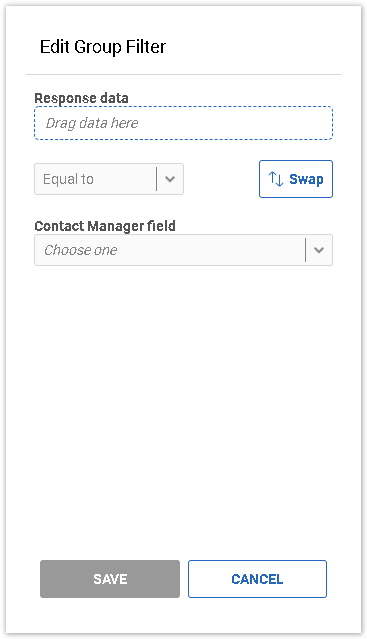
Task: Click the blue CANCEL label text
Action: click(x=257, y=579)
